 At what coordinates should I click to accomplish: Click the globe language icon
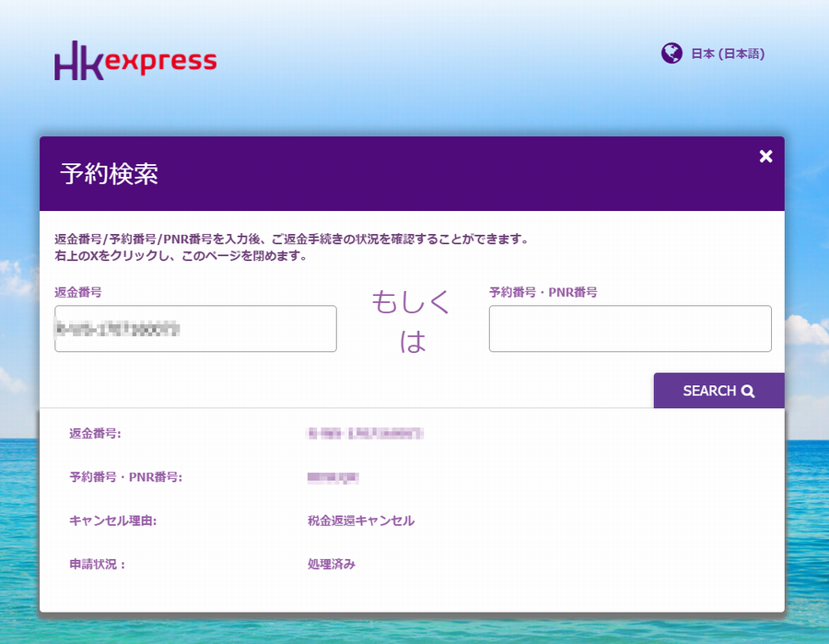click(671, 53)
